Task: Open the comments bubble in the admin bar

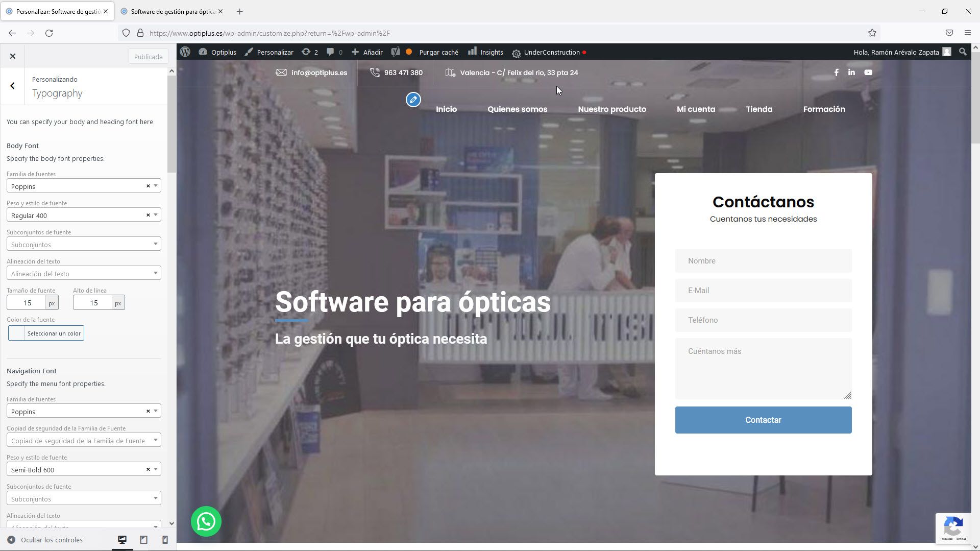Action: 334,52
